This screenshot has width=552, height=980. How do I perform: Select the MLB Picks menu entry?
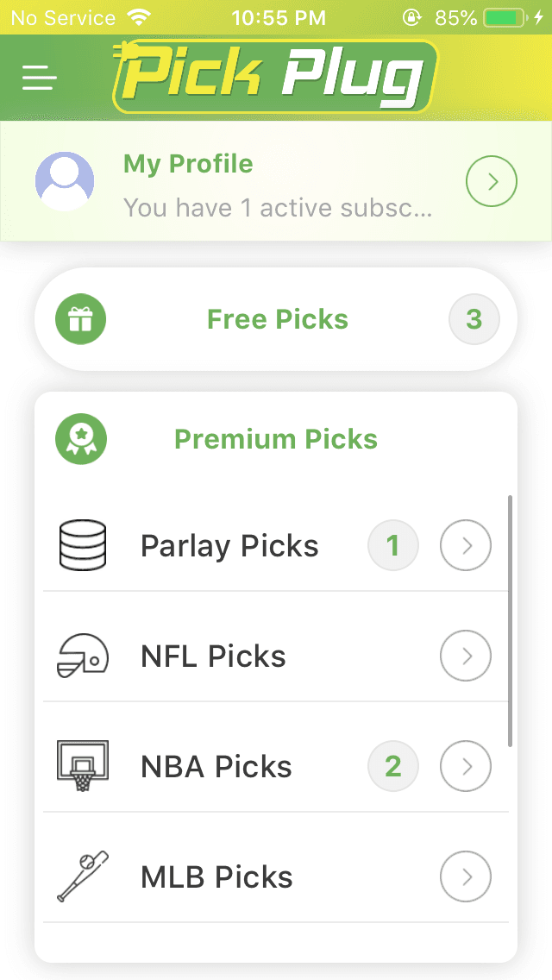276,876
